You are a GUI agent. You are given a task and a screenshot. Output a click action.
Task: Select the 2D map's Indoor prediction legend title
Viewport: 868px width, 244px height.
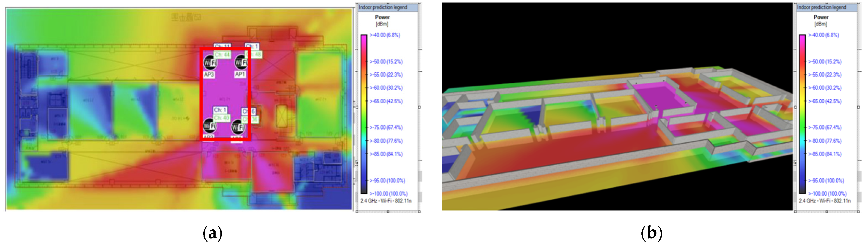coord(383,7)
